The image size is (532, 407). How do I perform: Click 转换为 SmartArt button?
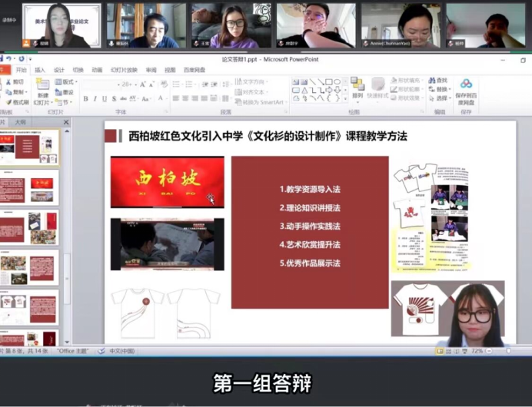coord(261,102)
